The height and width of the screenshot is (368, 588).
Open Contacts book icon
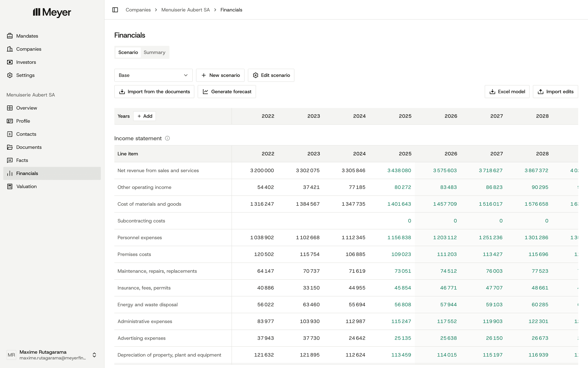tap(10, 134)
